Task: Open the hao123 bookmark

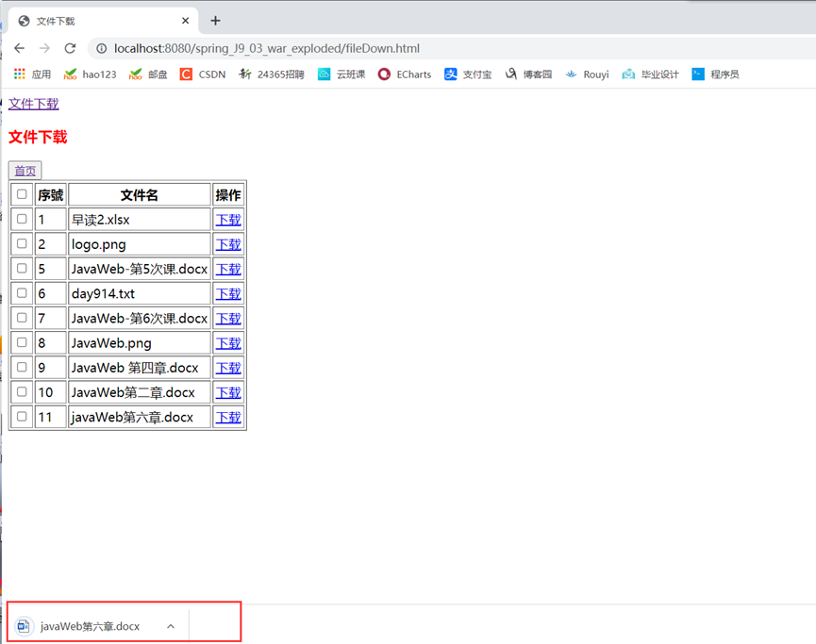Action: (90, 74)
